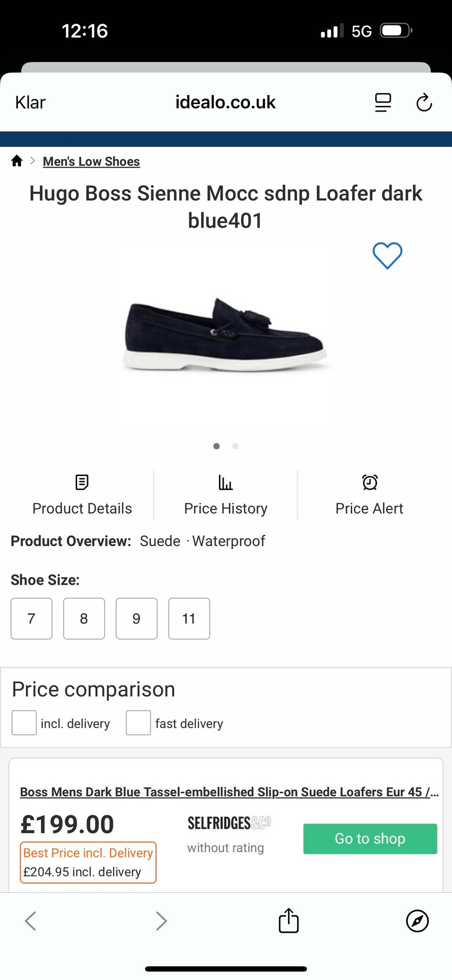The height and width of the screenshot is (980, 452).
Task: Select shoe size 7
Action: click(32, 618)
